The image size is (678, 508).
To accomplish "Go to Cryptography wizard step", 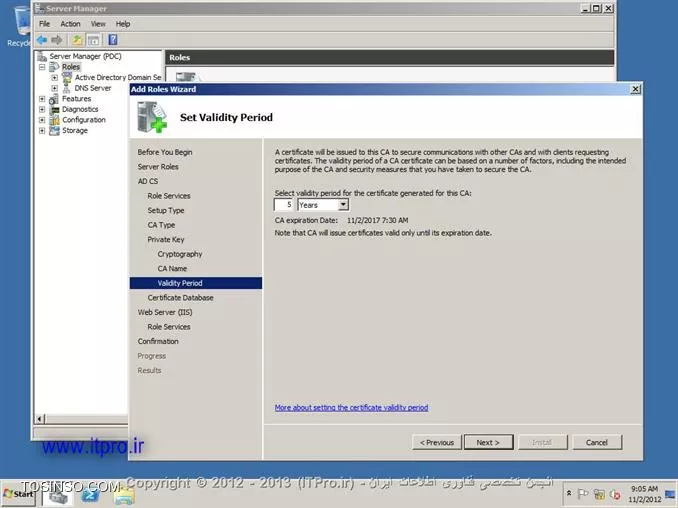I will pyautogui.click(x=180, y=254).
